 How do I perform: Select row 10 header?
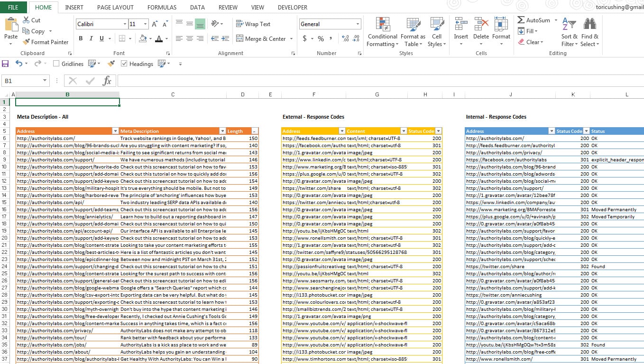[4, 167]
